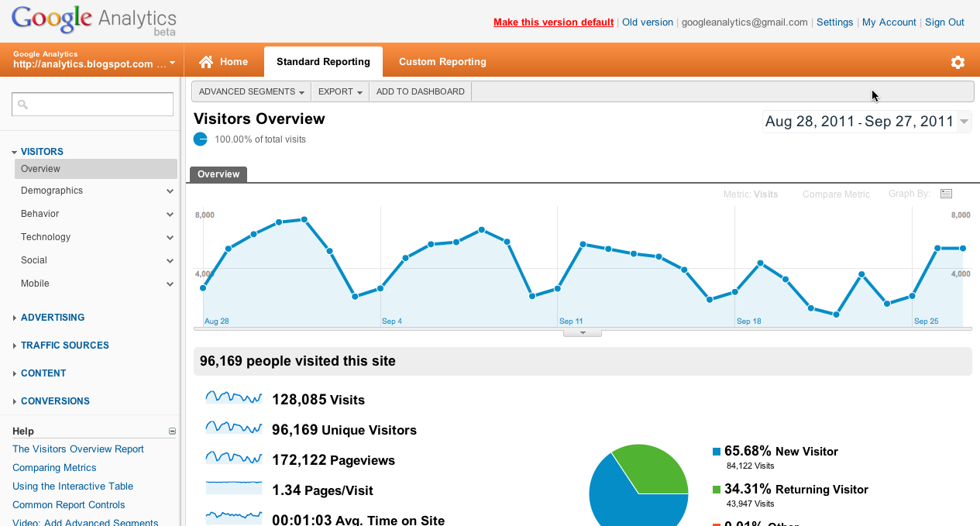Screen dimensions: 980x526
Task: Click the Graph By calendar icon
Action: pyautogui.click(x=946, y=194)
